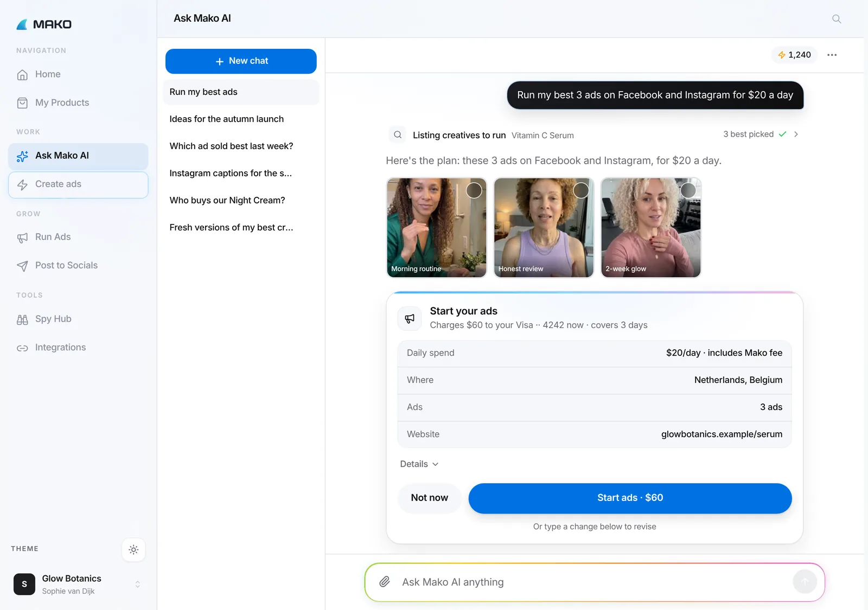Open the search icon in header
Screen dimensions: 868x610
(837, 19)
